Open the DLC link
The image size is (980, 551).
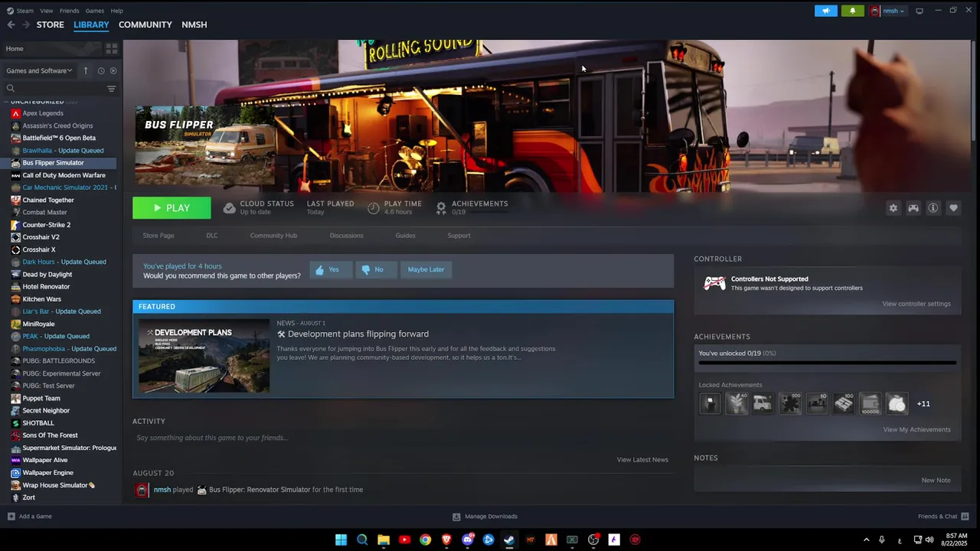click(212, 236)
